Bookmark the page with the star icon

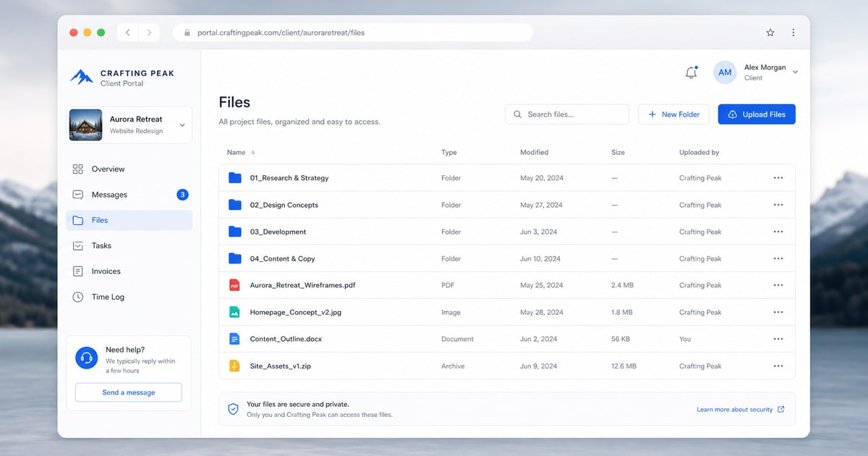[770, 33]
